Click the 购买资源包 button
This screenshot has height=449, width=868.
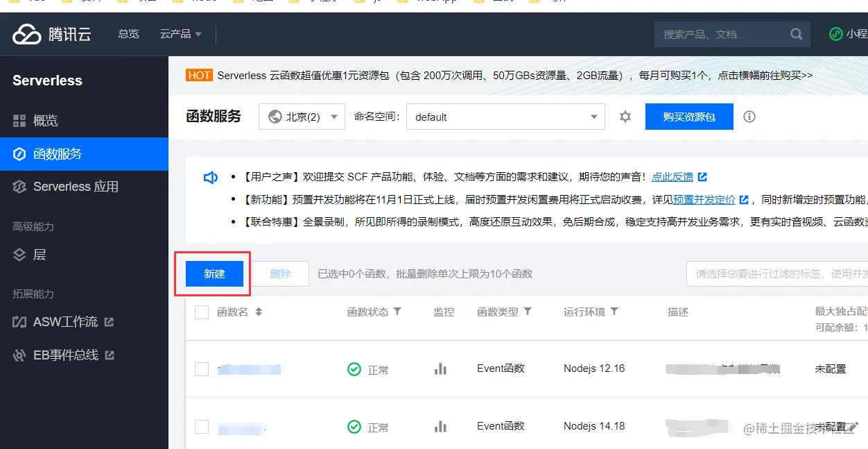[x=689, y=117]
